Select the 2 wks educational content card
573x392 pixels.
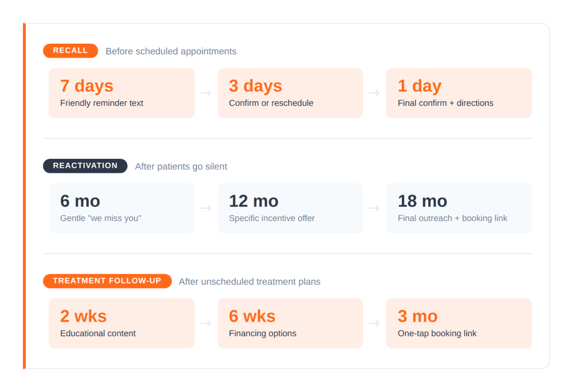(121, 323)
